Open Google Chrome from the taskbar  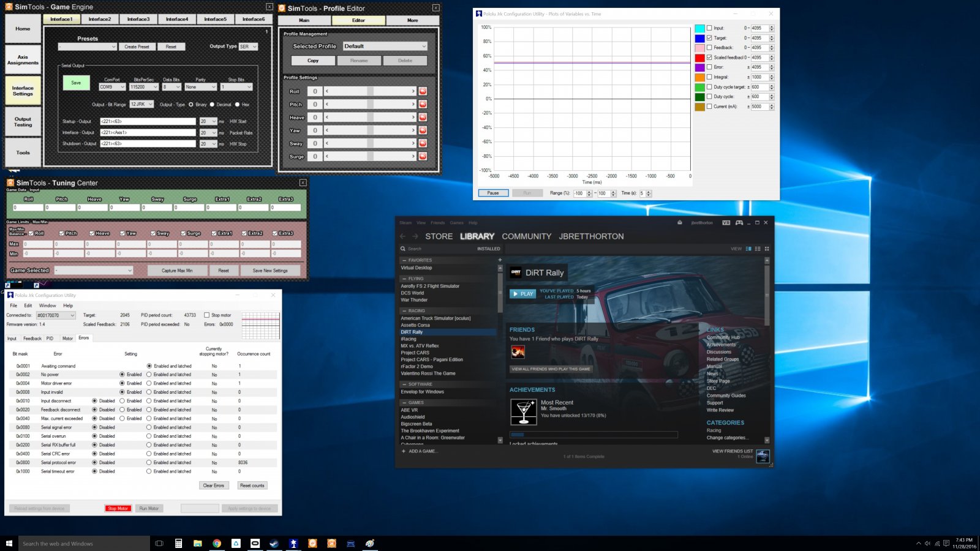point(217,543)
